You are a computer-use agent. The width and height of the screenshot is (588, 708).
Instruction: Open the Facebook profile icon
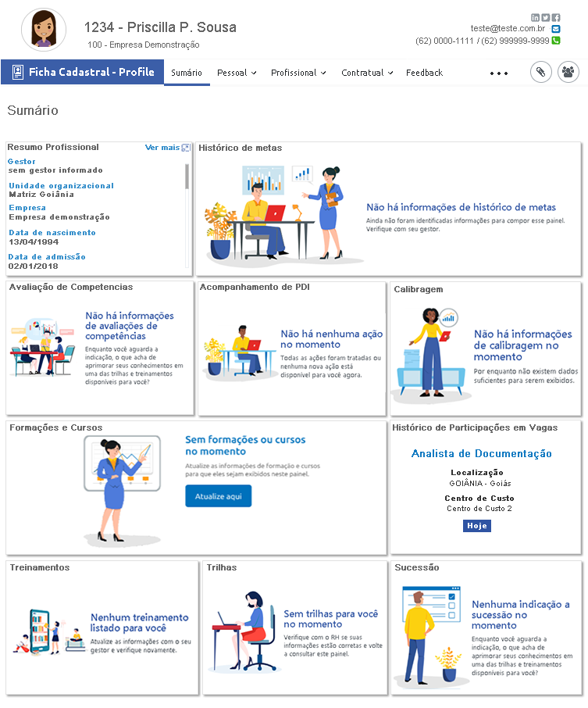click(556, 17)
